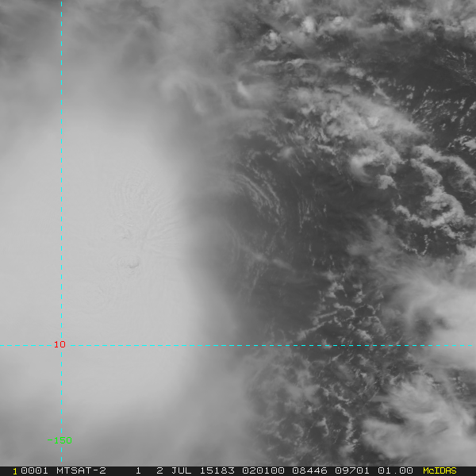Click the 01.00 resolution value

click(x=395, y=470)
